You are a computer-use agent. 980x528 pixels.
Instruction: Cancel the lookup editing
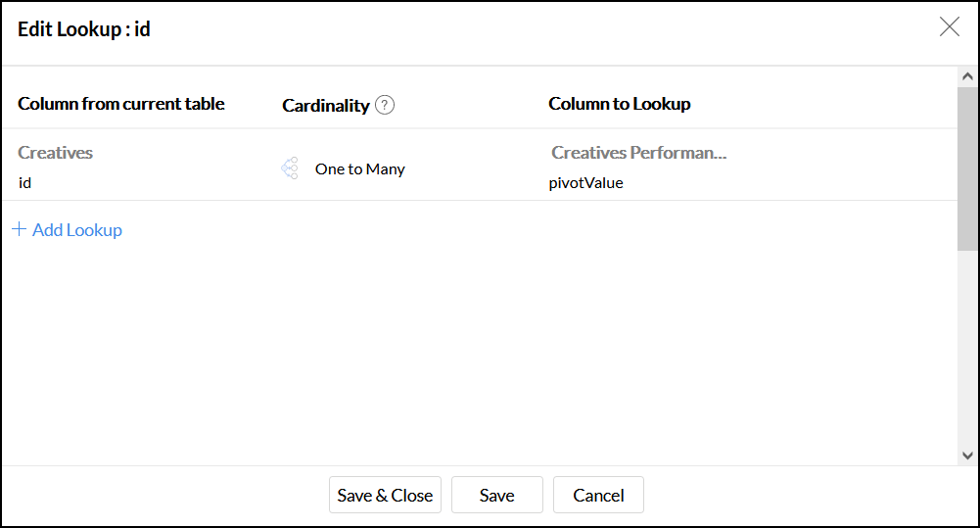point(598,496)
